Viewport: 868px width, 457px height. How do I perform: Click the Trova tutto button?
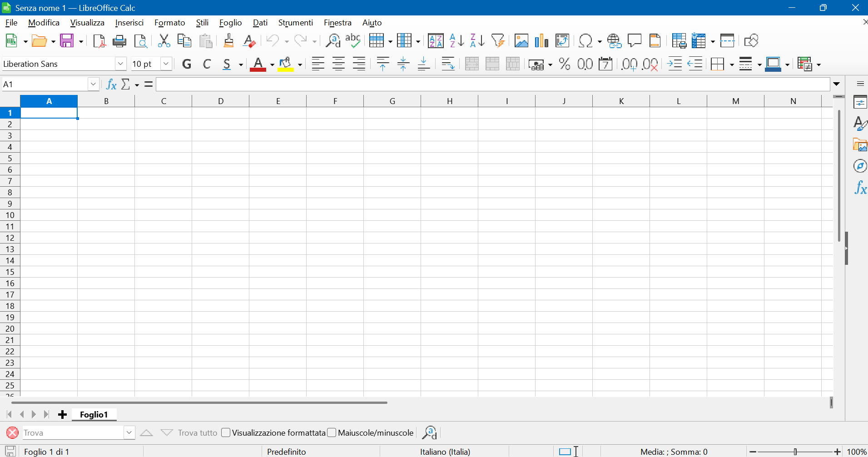(198, 432)
